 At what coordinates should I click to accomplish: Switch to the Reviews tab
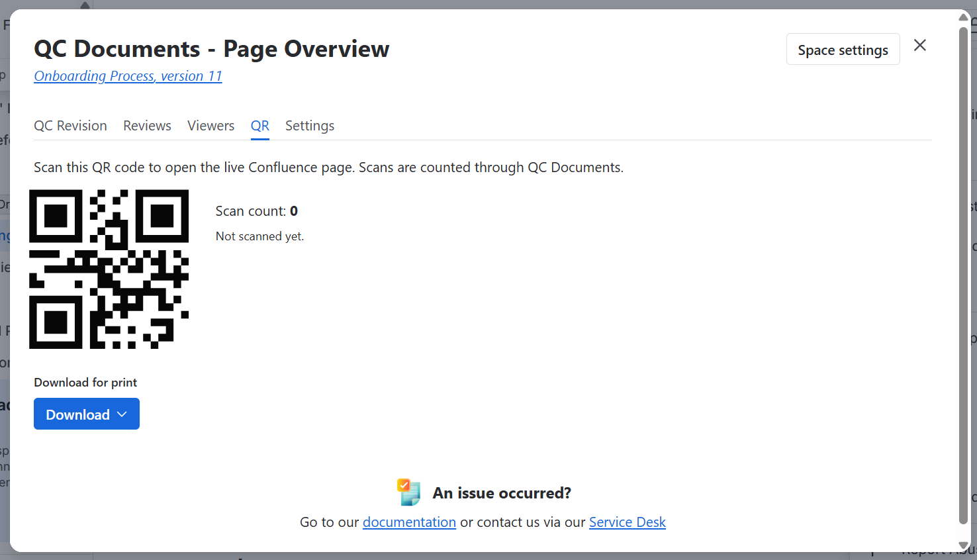point(147,126)
